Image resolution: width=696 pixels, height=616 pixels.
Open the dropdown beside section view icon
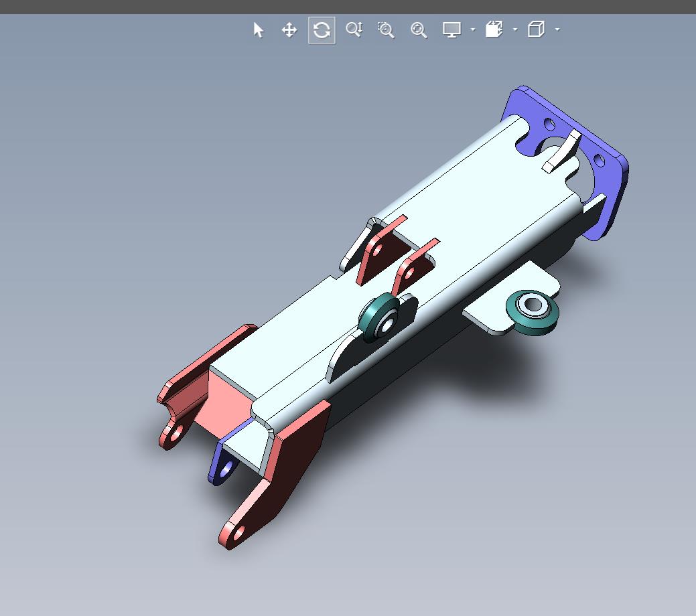(515, 29)
